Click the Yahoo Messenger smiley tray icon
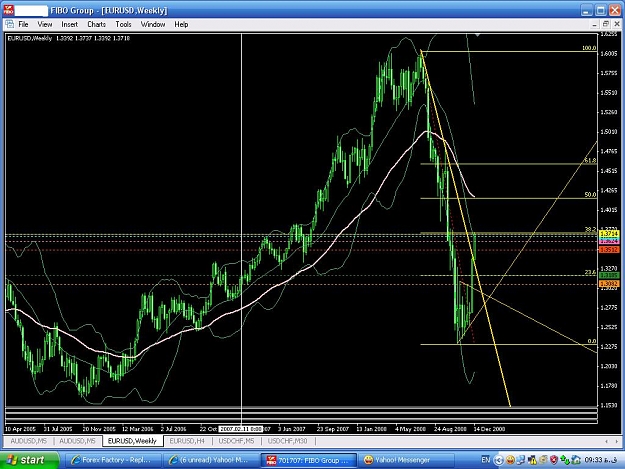This screenshot has height=469, width=625. [510, 460]
